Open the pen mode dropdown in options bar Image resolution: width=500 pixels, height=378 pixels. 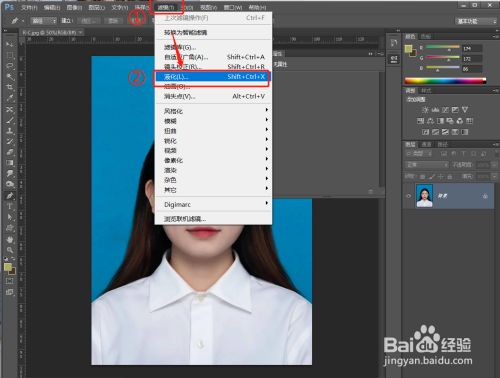pyautogui.click(x=44, y=21)
